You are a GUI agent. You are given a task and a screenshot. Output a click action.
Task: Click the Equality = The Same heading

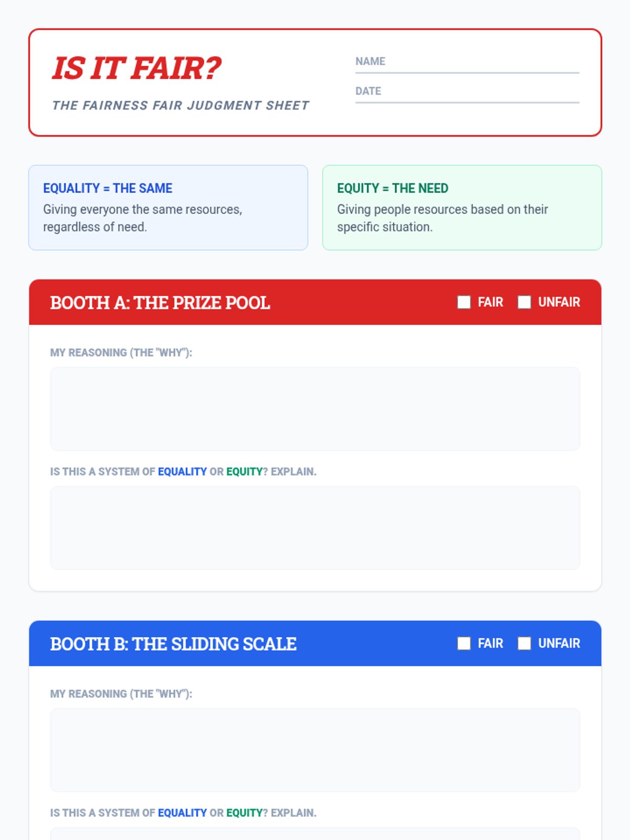point(108,188)
